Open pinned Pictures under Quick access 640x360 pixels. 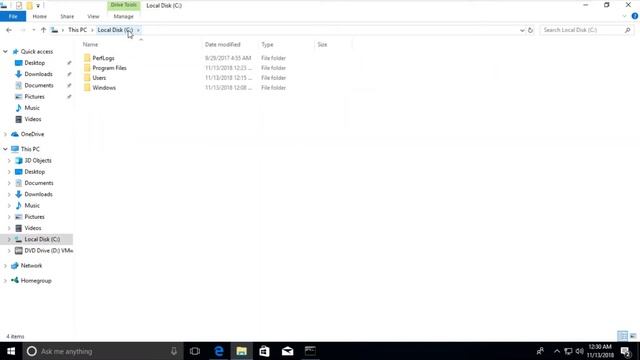pos(34,97)
